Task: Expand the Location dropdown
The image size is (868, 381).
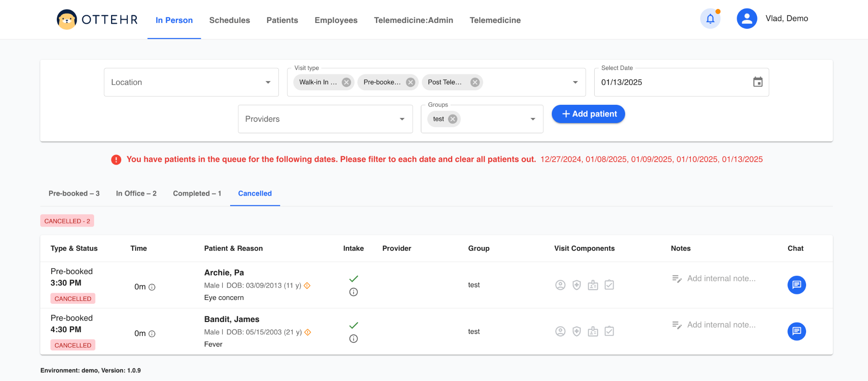Action: point(268,82)
